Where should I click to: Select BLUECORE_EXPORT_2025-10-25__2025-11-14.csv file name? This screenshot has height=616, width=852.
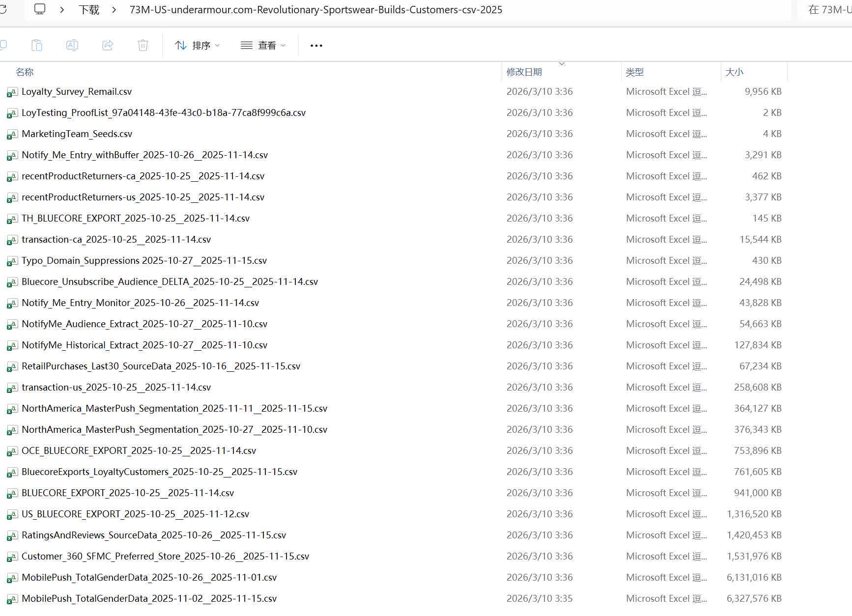(128, 493)
